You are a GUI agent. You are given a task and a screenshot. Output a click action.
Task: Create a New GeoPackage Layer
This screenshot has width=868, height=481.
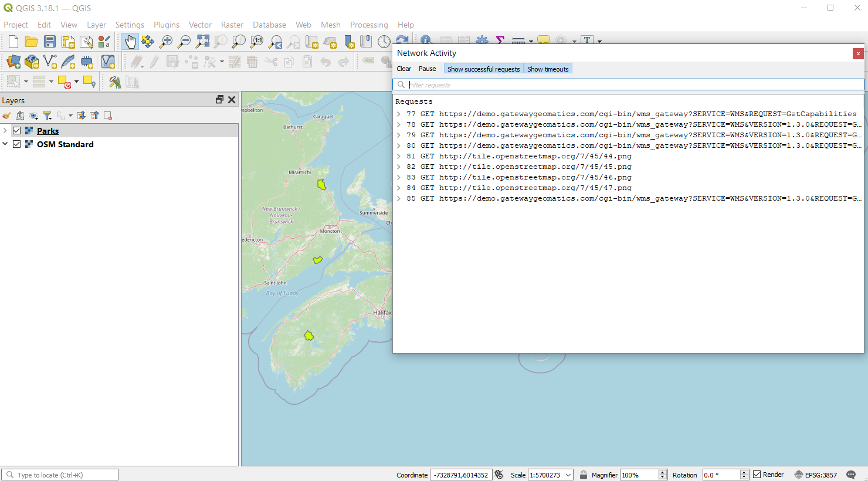pyautogui.click(x=32, y=62)
